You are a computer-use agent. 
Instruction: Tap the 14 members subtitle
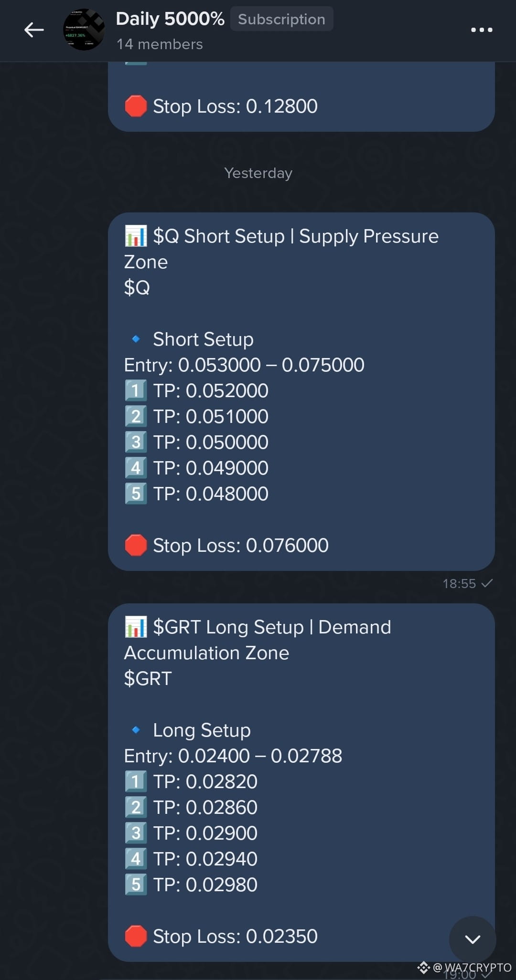(x=160, y=44)
